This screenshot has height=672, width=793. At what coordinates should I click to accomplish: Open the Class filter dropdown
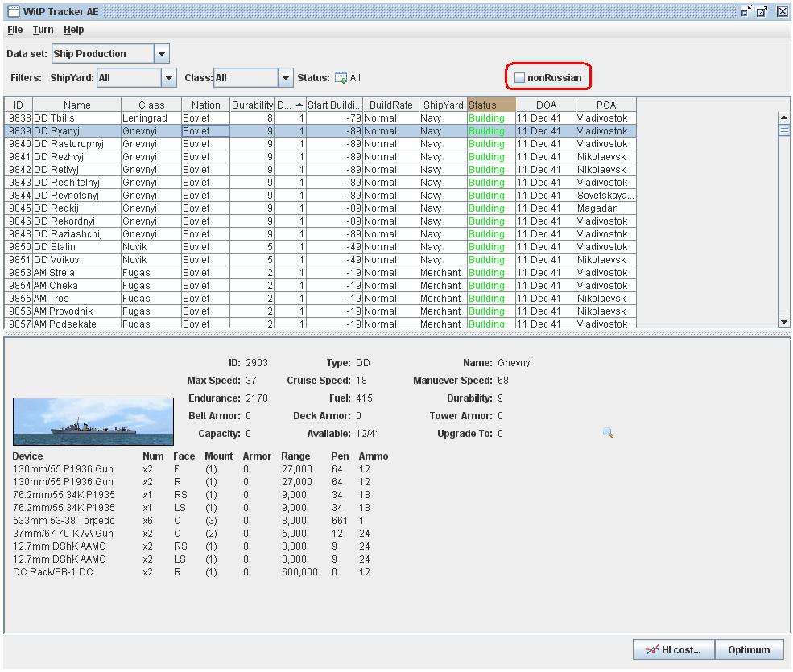coord(286,78)
